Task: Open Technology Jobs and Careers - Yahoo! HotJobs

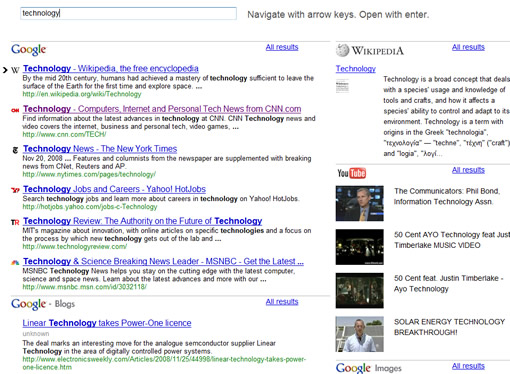Action: pos(114,189)
